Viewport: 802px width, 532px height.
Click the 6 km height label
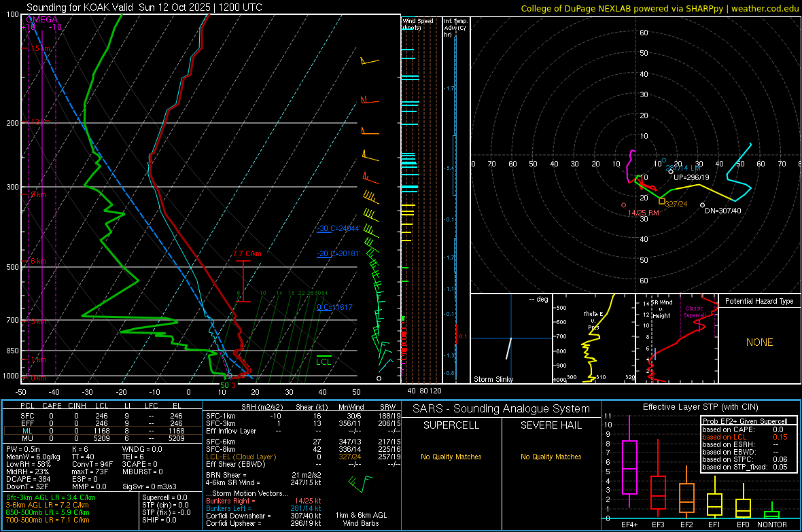pos(38,261)
